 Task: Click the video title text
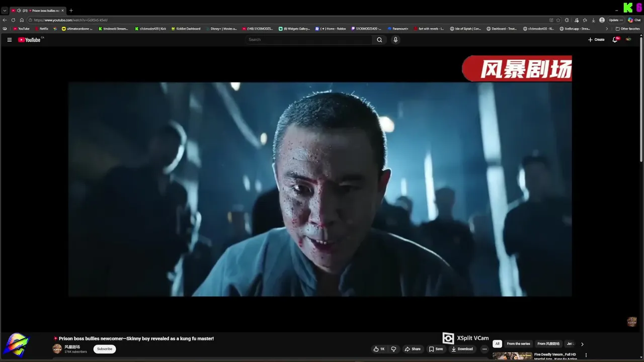(x=136, y=338)
